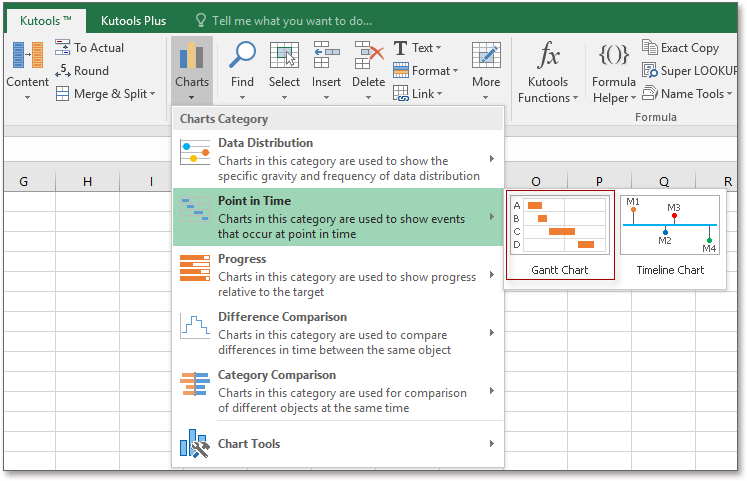This screenshot has width=747, height=481.
Task: Select column G header
Action: coord(24,181)
